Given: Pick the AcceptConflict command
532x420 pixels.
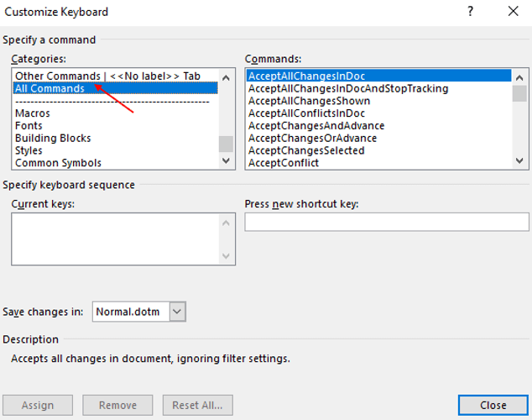Looking at the screenshot, I should (283, 164).
